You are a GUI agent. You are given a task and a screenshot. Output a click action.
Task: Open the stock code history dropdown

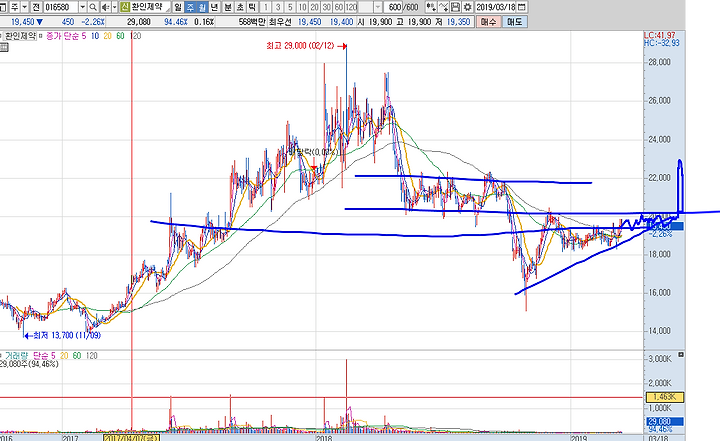coord(83,7)
